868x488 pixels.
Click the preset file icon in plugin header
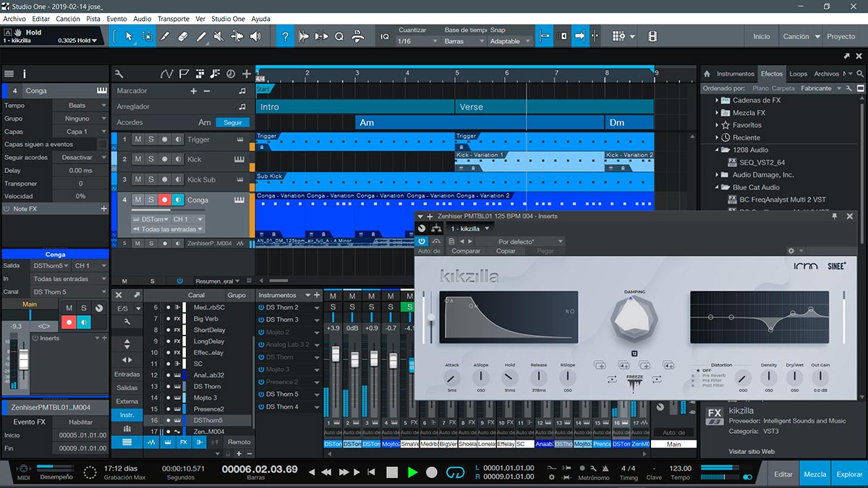(x=451, y=241)
